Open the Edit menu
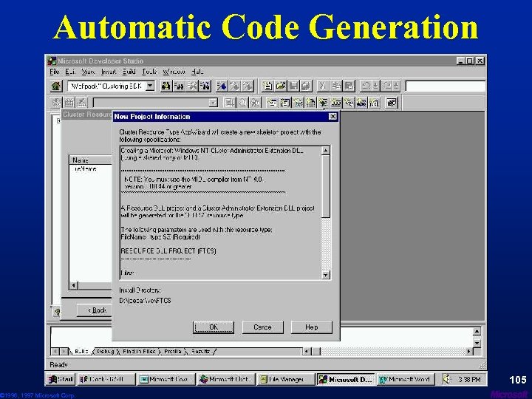The width and height of the screenshot is (532, 399). [x=70, y=72]
